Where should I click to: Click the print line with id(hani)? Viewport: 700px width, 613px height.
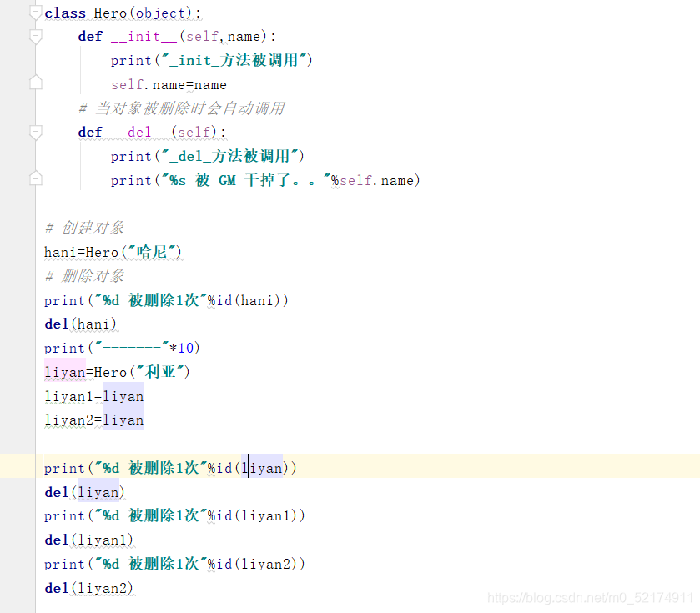click(166, 300)
